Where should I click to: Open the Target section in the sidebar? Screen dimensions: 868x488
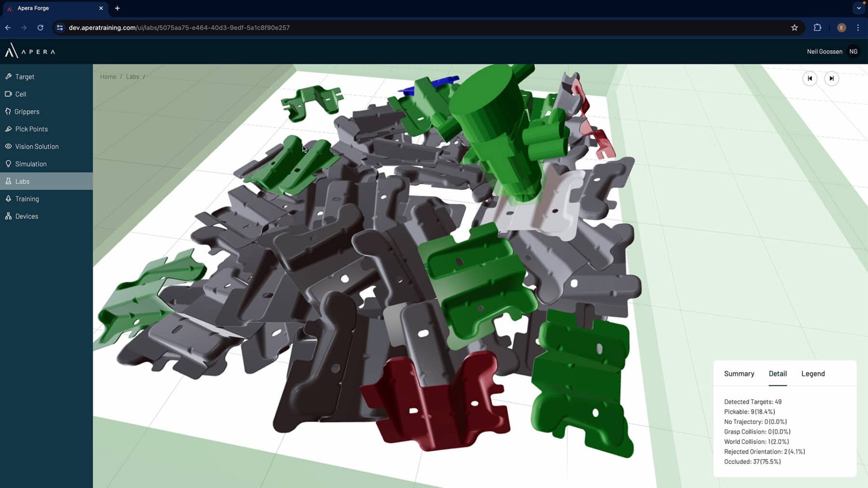[x=25, y=77]
